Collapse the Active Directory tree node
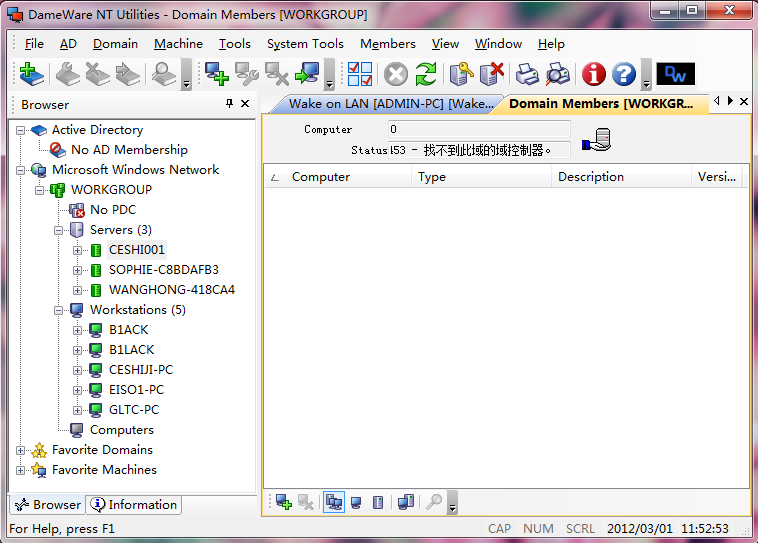This screenshot has height=543, width=758. [x=20, y=130]
